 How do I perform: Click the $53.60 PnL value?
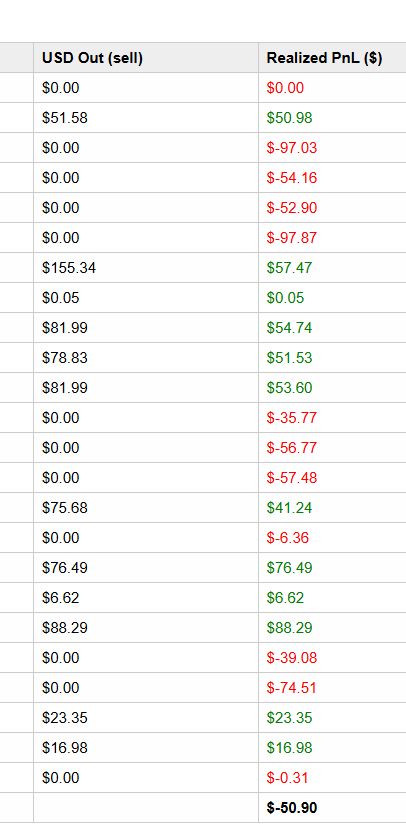pos(289,388)
